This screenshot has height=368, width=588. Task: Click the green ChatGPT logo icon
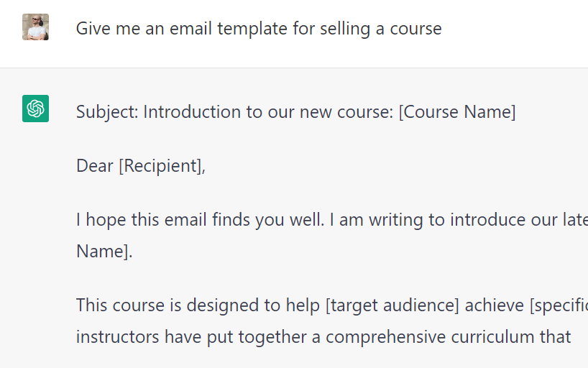35,109
